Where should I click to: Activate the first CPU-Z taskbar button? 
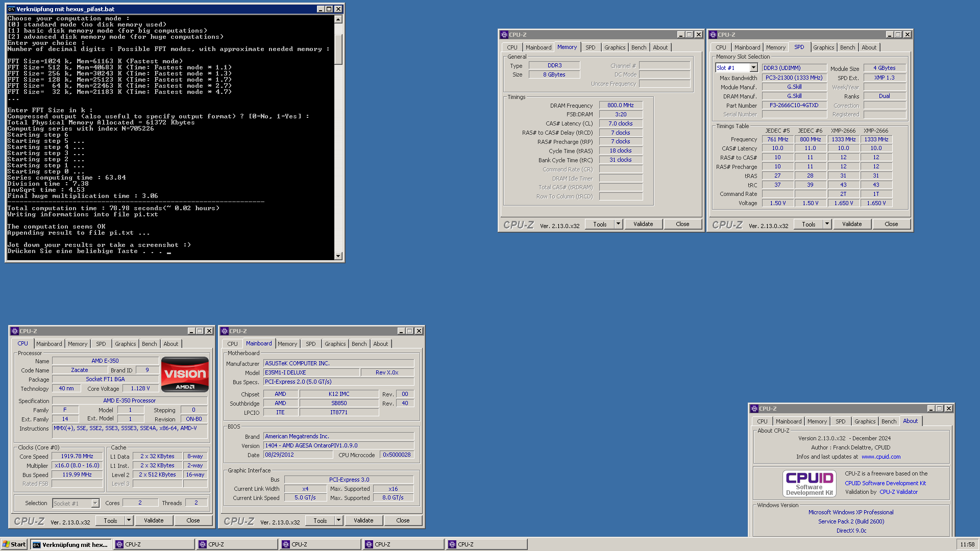click(154, 544)
